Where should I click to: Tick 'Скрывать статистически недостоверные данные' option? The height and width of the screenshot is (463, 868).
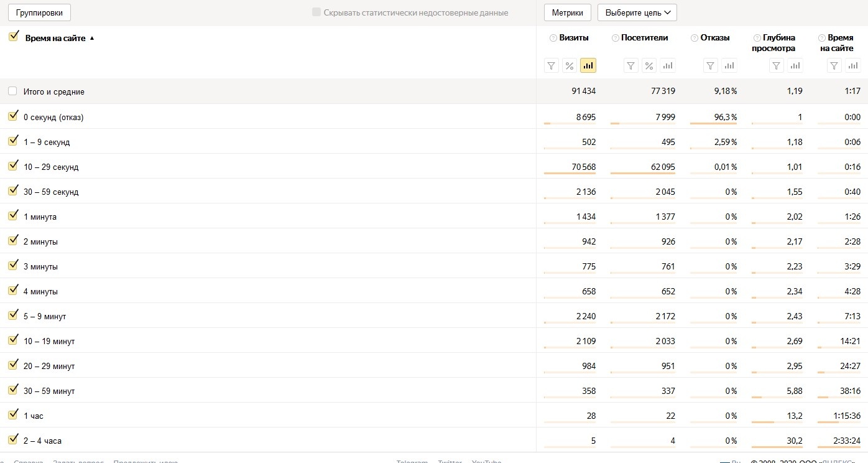pyautogui.click(x=316, y=12)
